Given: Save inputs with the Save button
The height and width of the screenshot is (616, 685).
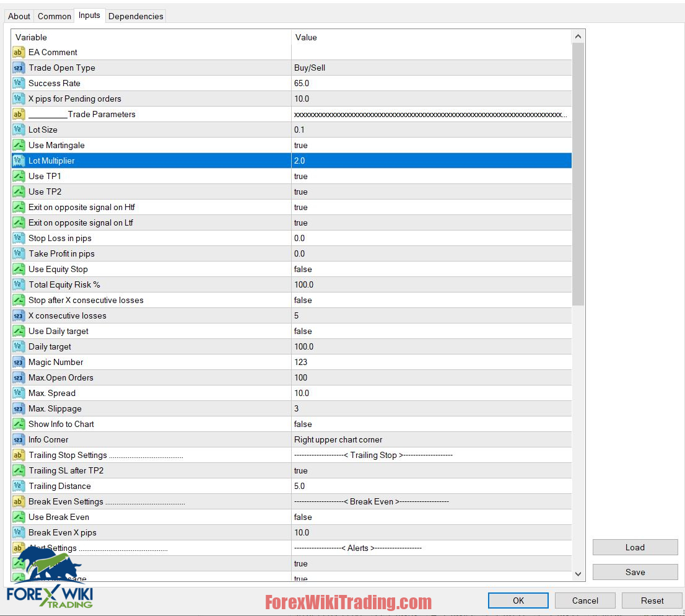Looking at the screenshot, I should [635, 572].
